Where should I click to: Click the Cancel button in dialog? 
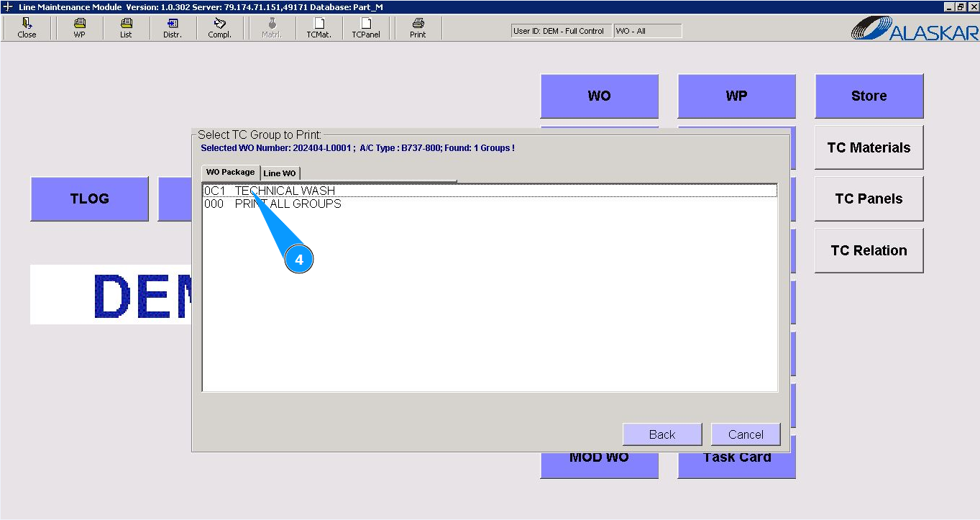pos(746,434)
